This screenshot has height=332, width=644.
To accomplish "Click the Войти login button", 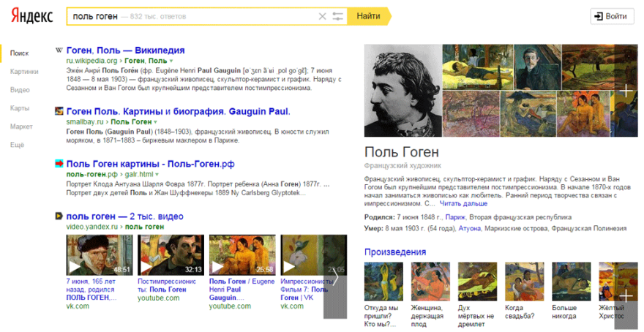I will pos(611,16).
